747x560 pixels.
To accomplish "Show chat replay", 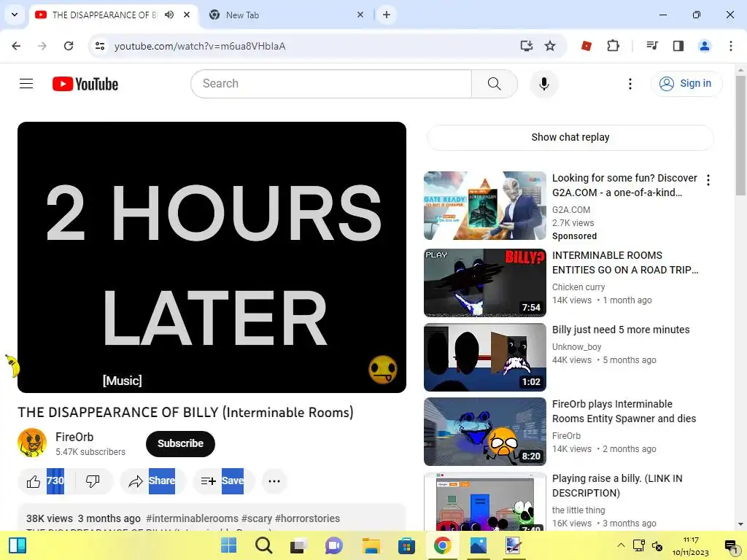I will pos(570,137).
